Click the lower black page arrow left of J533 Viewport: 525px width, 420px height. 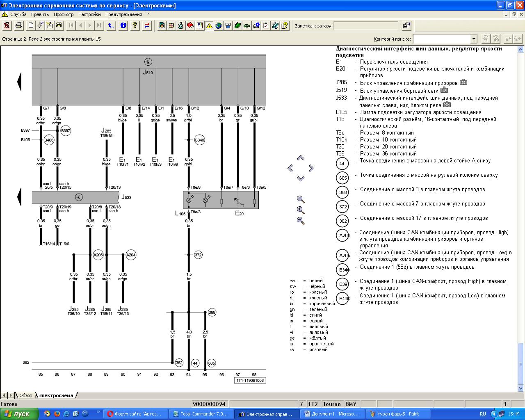(19, 197)
